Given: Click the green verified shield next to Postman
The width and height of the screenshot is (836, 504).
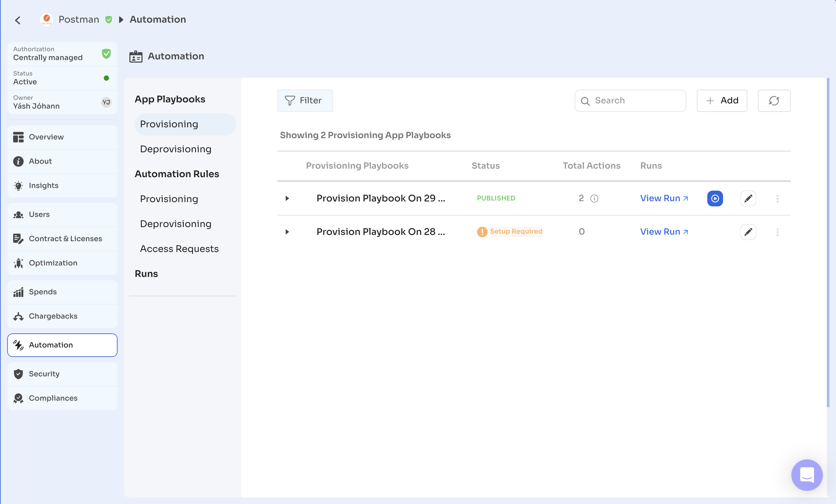Looking at the screenshot, I should click(x=109, y=20).
